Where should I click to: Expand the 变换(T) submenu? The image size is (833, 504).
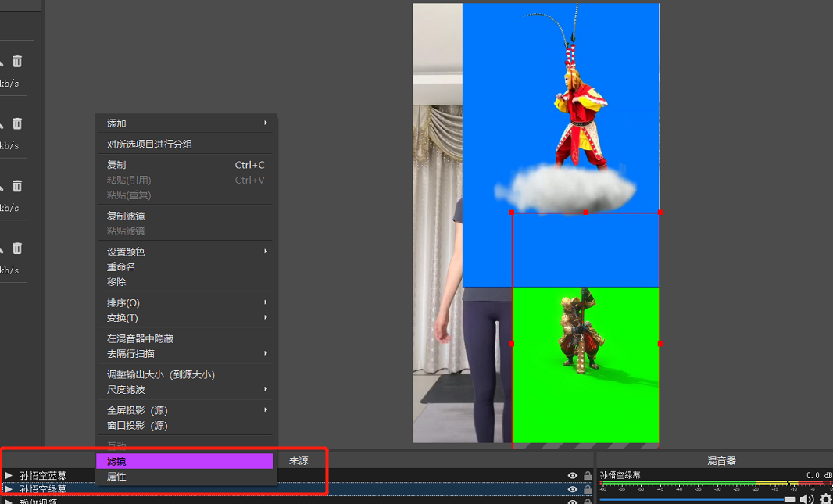coord(185,317)
